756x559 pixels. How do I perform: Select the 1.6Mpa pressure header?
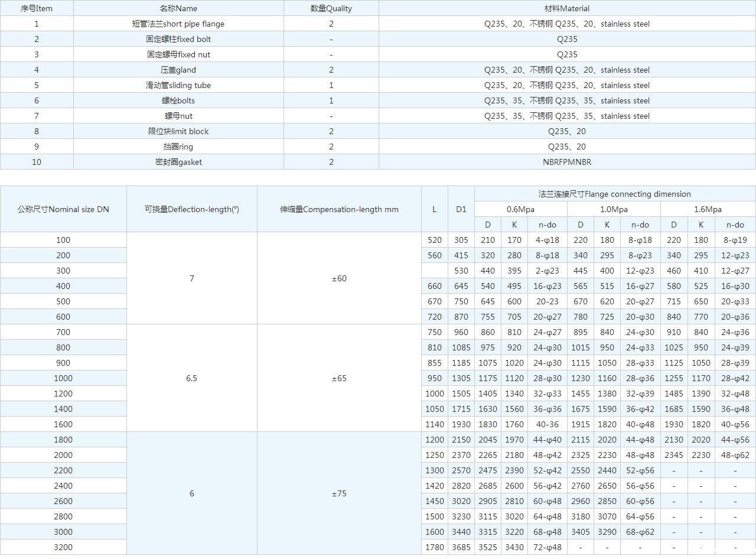coord(708,209)
